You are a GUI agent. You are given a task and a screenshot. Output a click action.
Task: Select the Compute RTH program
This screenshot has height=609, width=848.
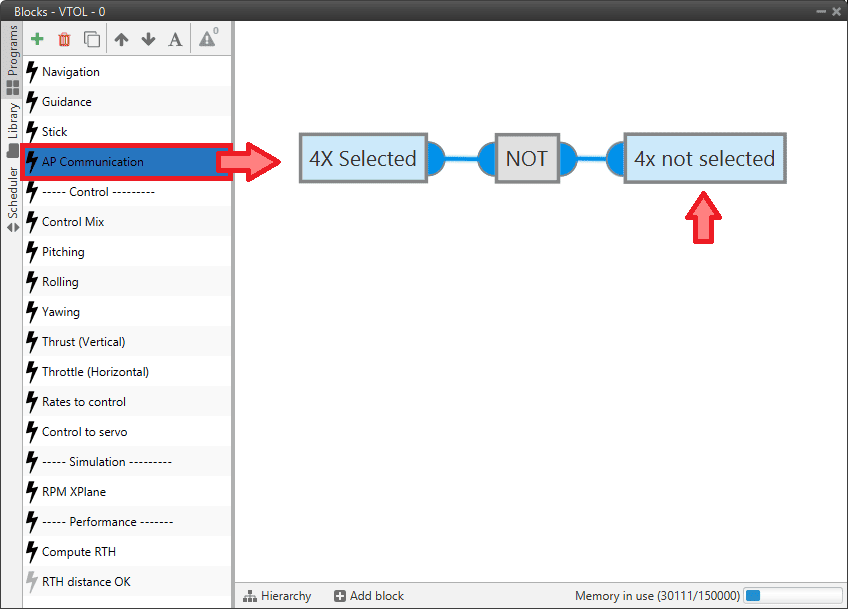pyautogui.click(x=79, y=552)
